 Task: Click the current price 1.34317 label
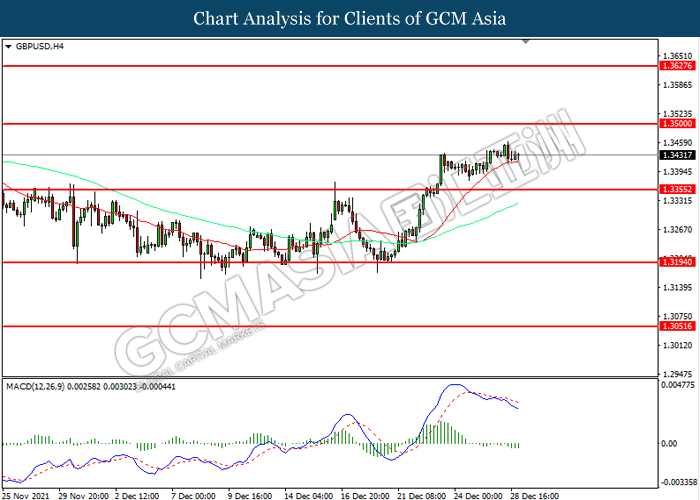click(x=677, y=155)
